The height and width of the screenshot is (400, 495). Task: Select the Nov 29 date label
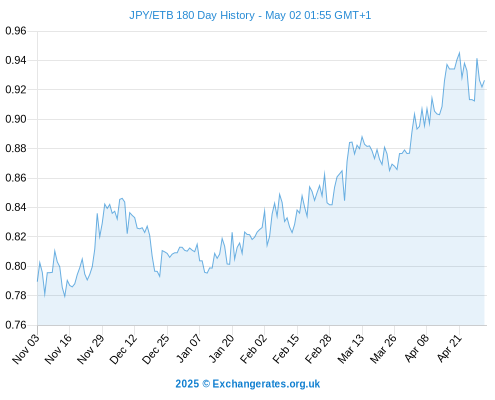point(91,349)
